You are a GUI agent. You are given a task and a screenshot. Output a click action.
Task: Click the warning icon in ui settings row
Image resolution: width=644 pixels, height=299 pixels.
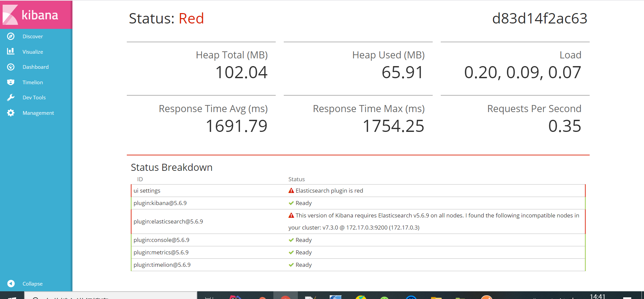291,191
